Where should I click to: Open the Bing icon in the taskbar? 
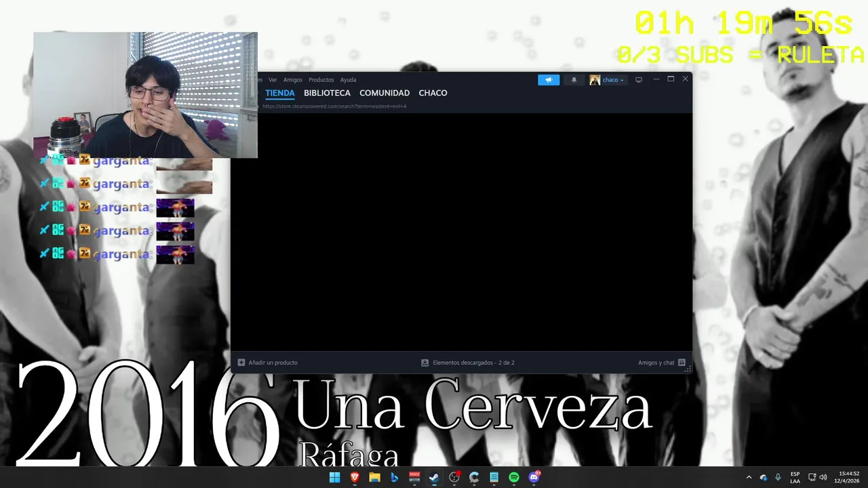pyautogui.click(x=394, y=477)
